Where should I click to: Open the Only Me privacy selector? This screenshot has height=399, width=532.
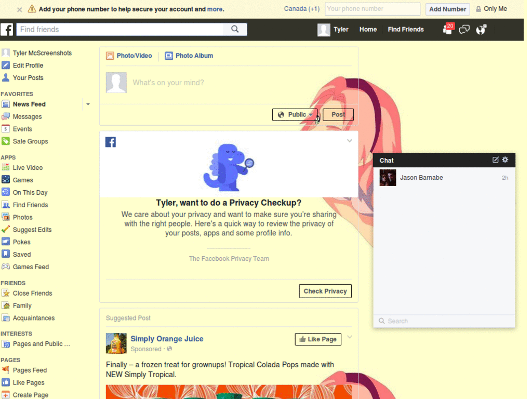tap(491, 9)
